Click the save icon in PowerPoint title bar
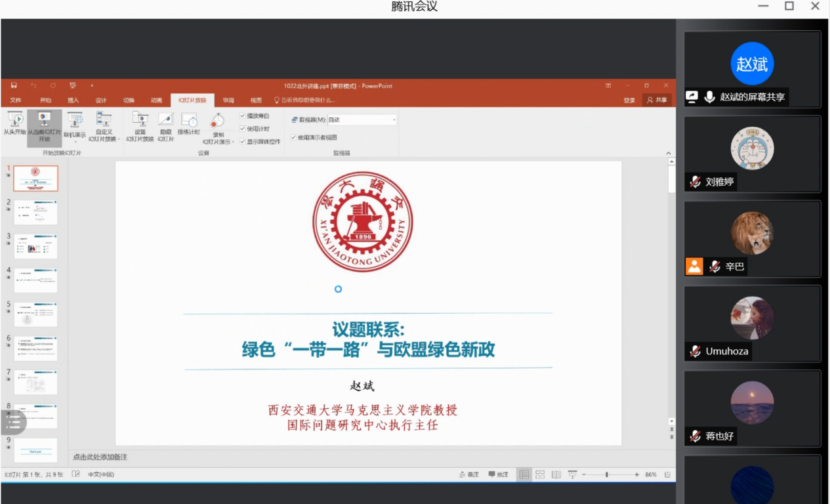 click(x=14, y=85)
